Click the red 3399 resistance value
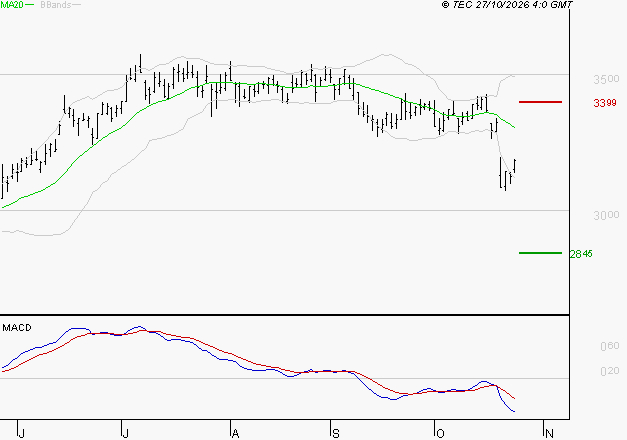Image resolution: width=627 pixels, height=440 pixels. click(605, 103)
